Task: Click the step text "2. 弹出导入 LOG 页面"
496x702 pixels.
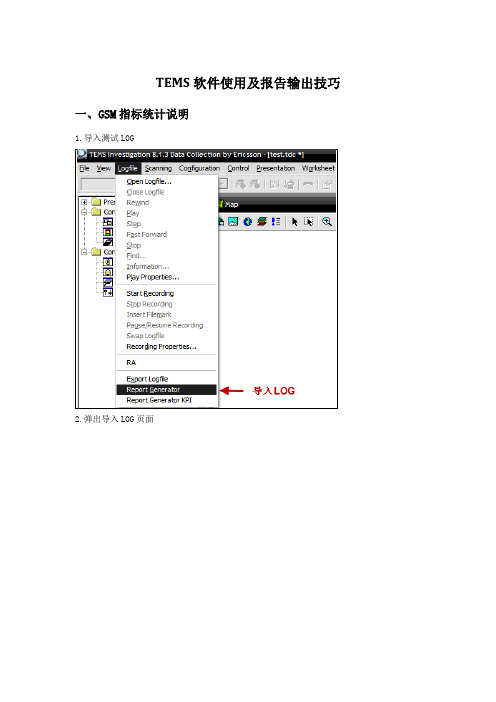Action: click(114, 419)
